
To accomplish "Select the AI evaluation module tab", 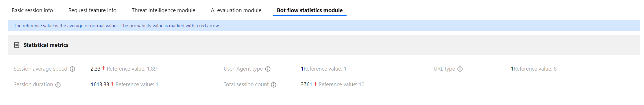I will [x=236, y=10].
